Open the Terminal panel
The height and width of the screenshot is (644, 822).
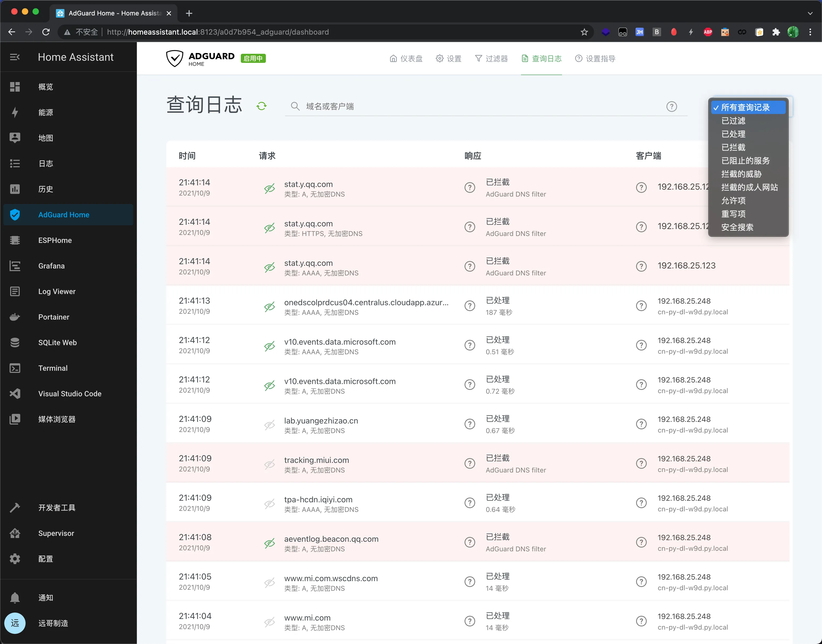[68, 368]
